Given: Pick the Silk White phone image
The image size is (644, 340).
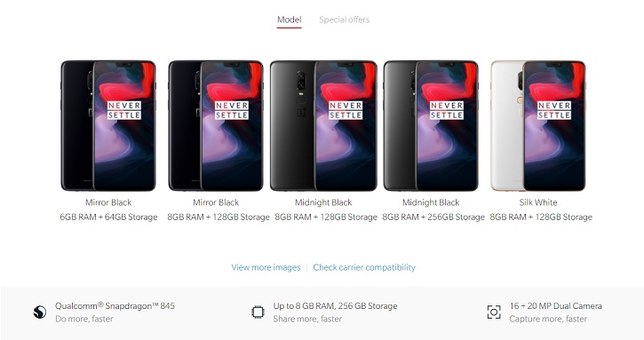Looking at the screenshot, I should coord(538,126).
